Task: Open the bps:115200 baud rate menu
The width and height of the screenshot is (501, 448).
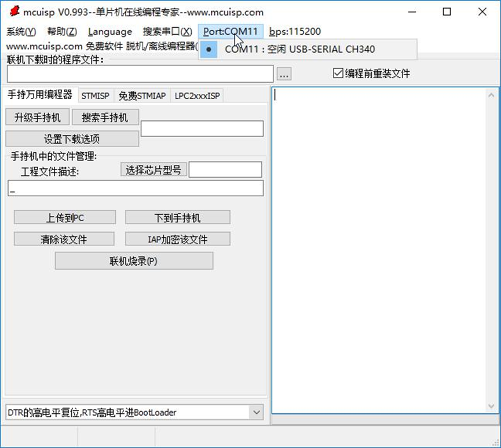Action: coord(295,32)
